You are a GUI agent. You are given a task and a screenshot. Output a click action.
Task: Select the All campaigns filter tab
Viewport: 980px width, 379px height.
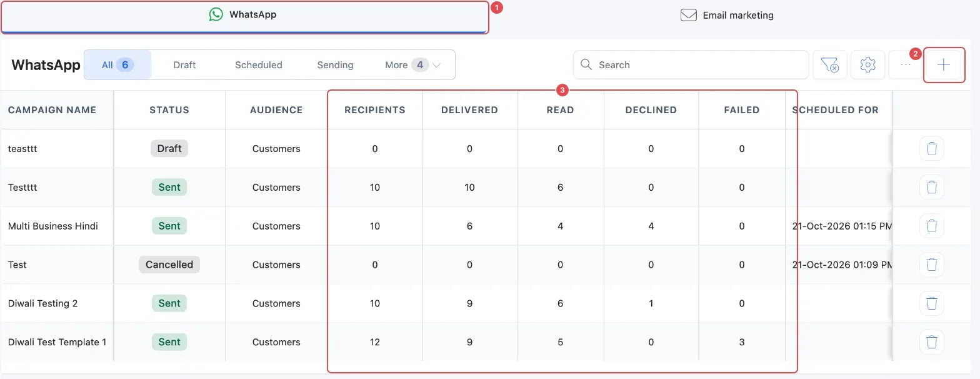pyautogui.click(x=117, y=64)
